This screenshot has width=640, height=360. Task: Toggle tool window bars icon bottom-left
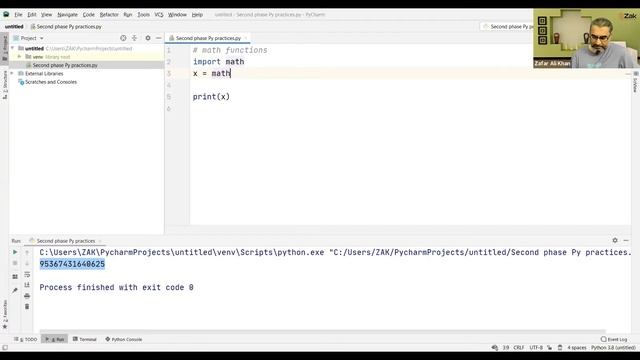(5, 348)
